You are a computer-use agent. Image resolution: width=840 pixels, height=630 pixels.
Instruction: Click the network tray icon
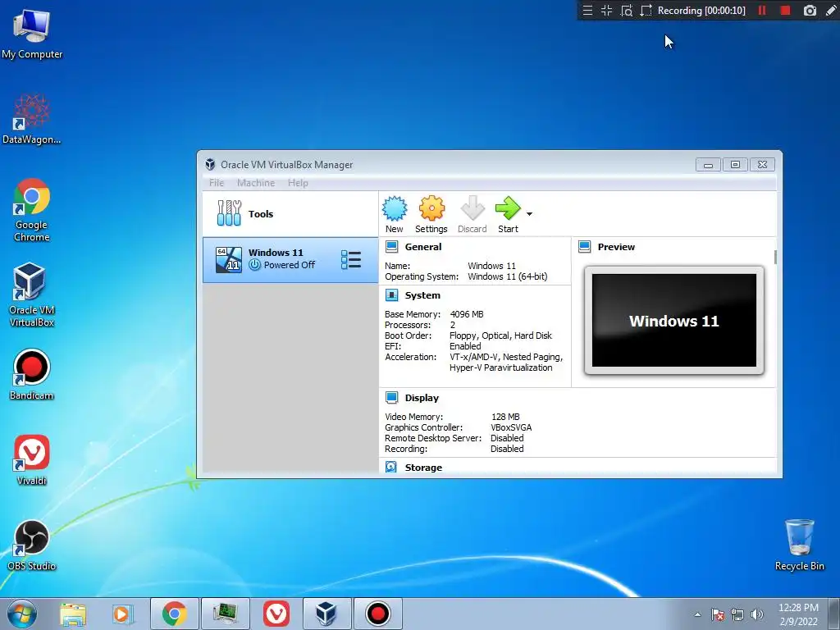point(737,614)
